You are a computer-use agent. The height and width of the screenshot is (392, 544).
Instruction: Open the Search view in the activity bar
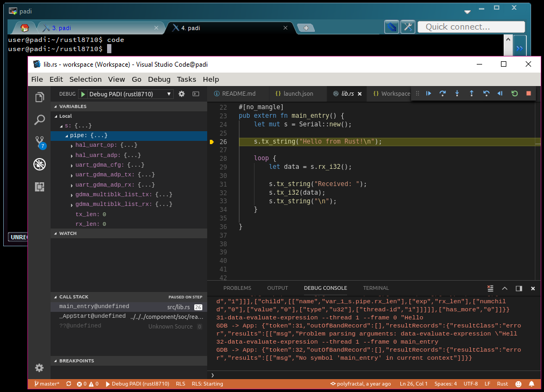(40, 120)
